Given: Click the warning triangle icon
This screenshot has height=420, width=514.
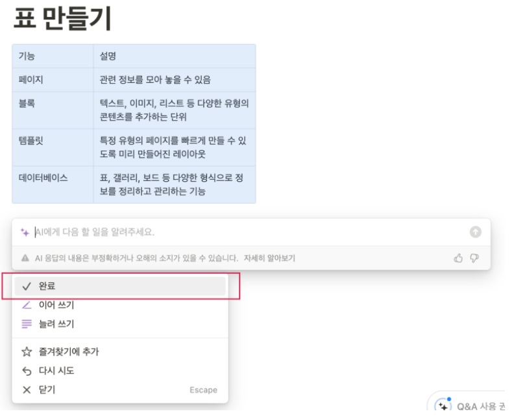Looking at the screenshot, I should pyautogui.click(x=25, y=258).
